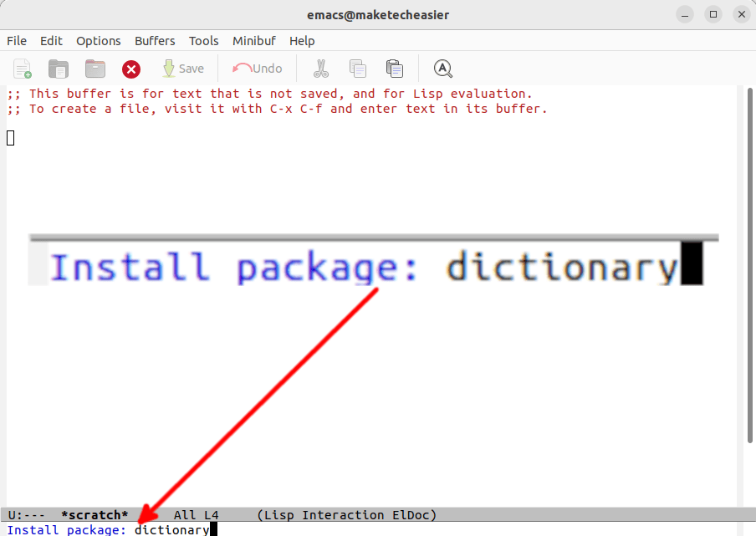Open the Minibuf menu

pyautogui.click(x=253, y=40)
